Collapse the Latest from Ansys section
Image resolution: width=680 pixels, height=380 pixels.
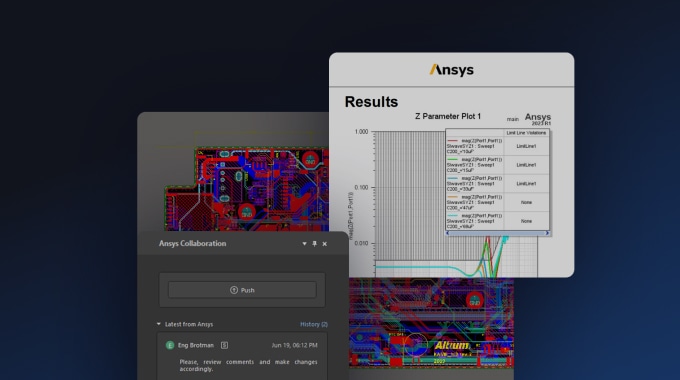[159, 324]
